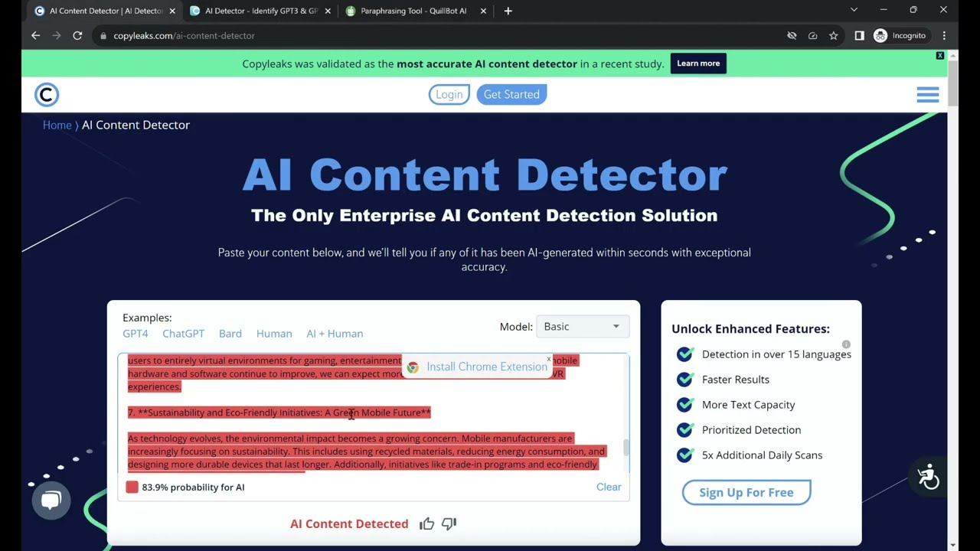Close the Install Chrome Extension popup

pyautogui.click(x=548, y=359)
